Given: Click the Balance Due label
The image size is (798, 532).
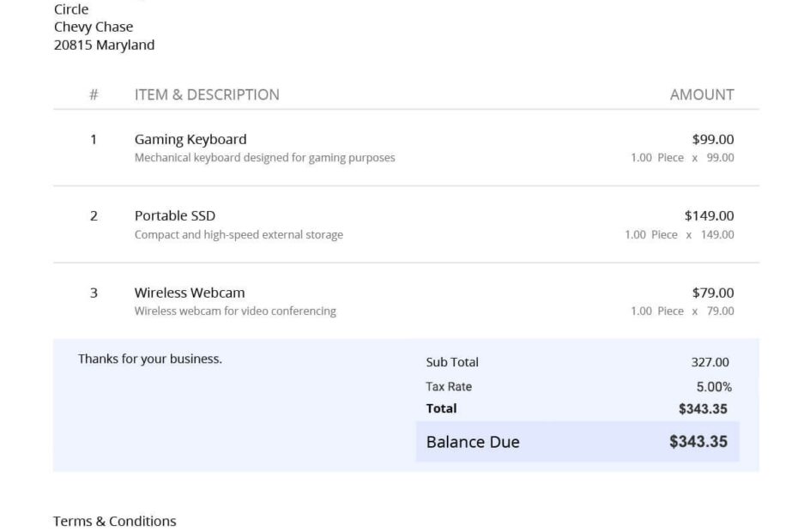Looking at the screenshot, I should coord(473,442).
